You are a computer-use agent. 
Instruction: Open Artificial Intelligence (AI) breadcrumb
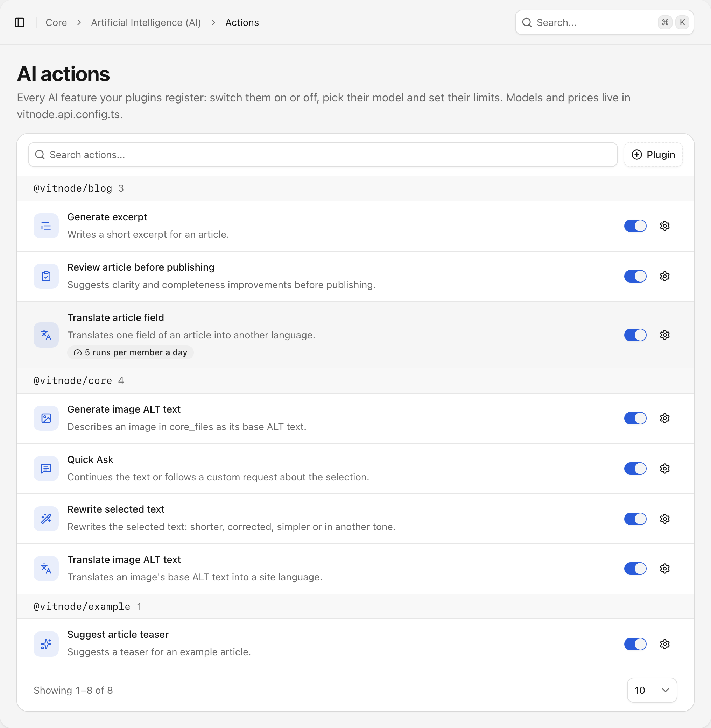click(146, 22)
